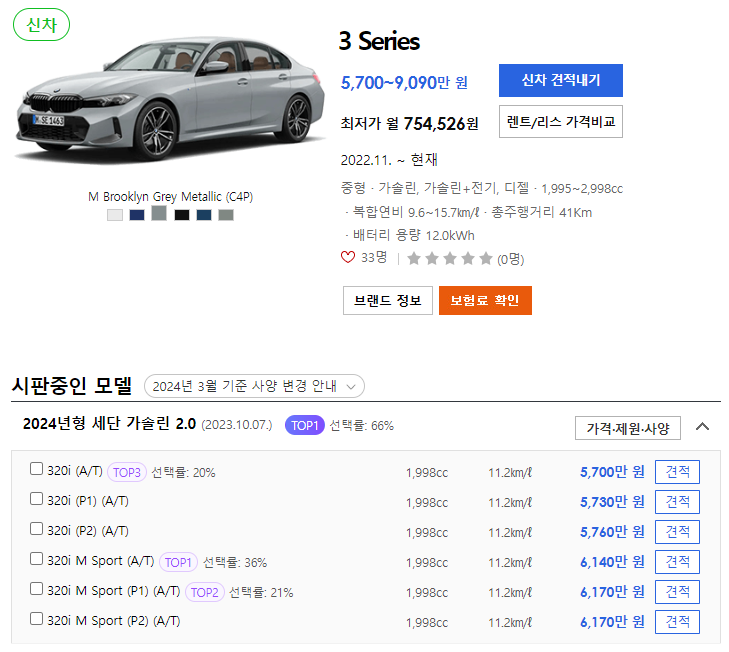Select the last grey color swatch

point(226,215)
